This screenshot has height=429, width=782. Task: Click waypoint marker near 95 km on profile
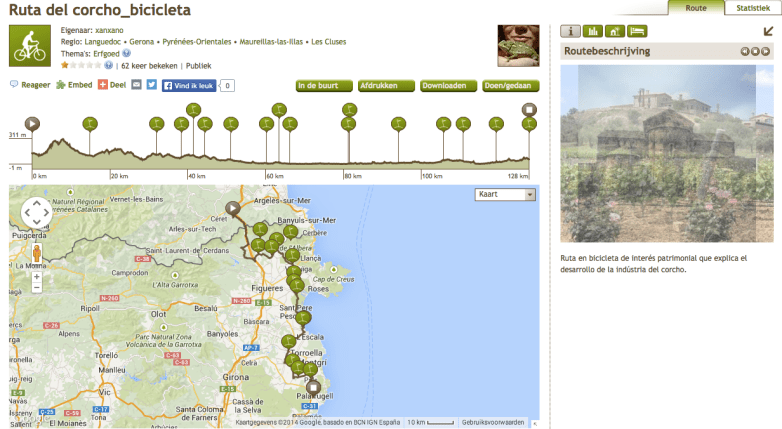click(x=398, y=124)
